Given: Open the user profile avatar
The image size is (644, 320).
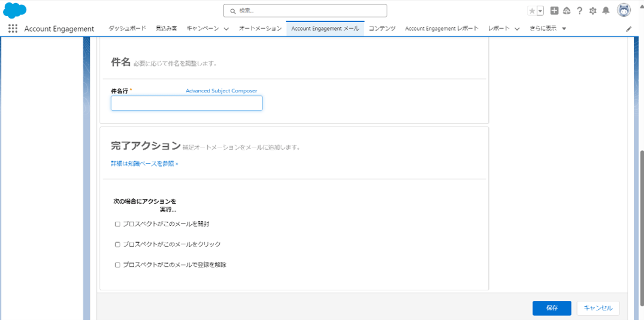Looking at the screenshot, I should pyautogui.click(x=624, y=11).
